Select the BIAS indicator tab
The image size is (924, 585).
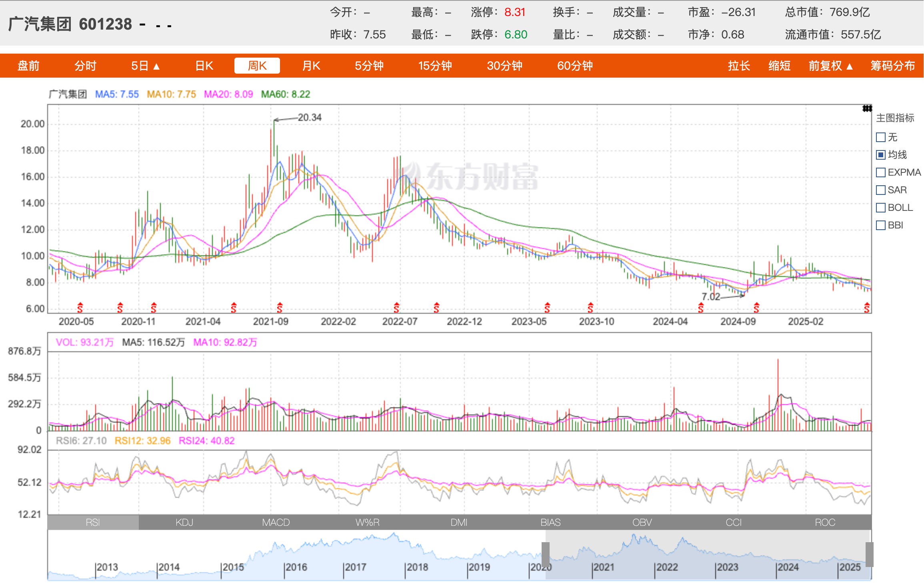[x=550, y=522]
